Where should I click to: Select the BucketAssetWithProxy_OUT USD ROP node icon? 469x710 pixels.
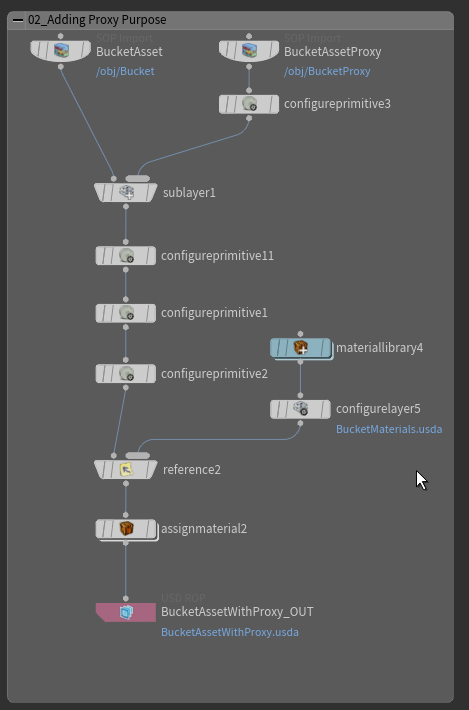click(126, 612)
